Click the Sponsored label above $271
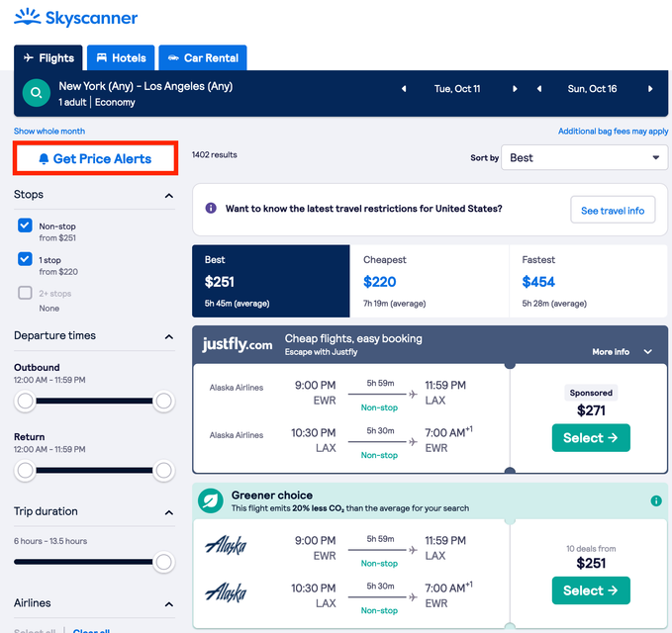The width and height of the screenshot is (672, 633). pos(591,393)
